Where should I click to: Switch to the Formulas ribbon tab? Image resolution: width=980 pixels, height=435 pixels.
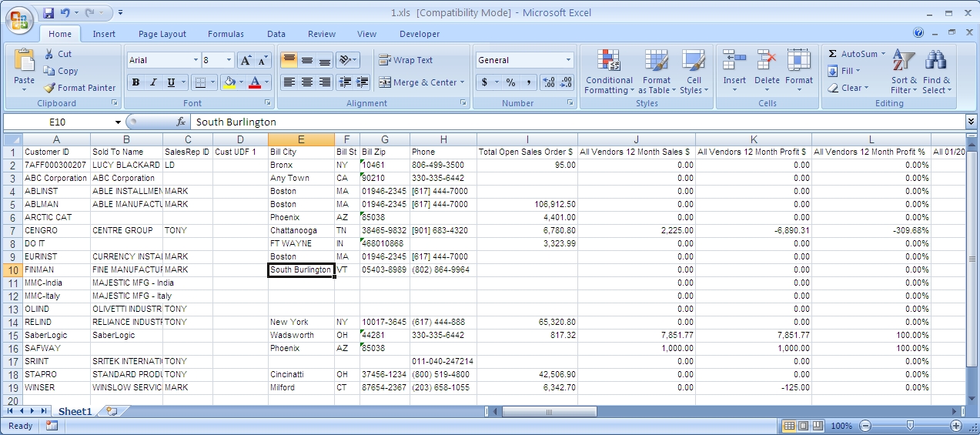(226, 34)
